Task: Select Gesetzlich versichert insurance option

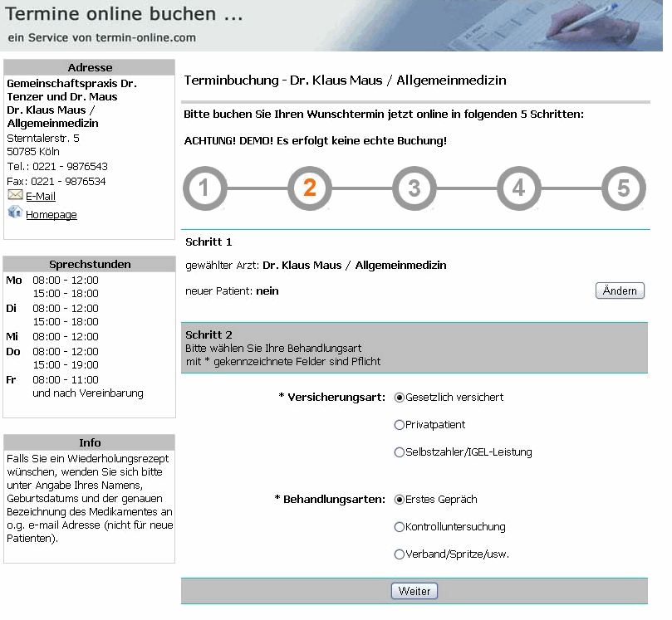Action: click(400, 398)
